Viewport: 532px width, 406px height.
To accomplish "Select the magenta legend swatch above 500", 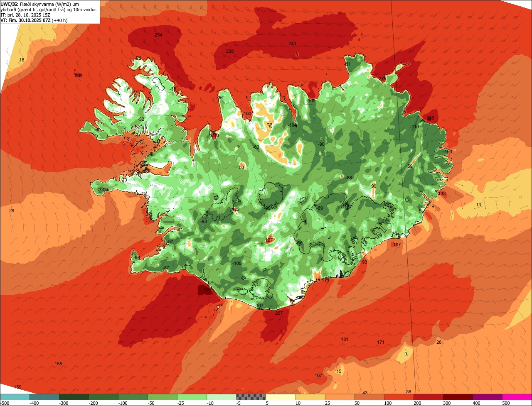I will tap(517, 397).
